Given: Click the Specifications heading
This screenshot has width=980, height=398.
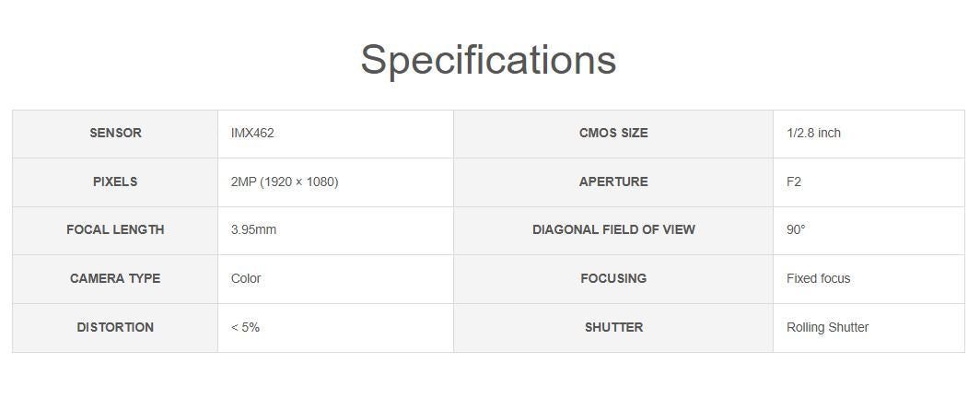Looking at the screenshot, I should coord(488,60).
